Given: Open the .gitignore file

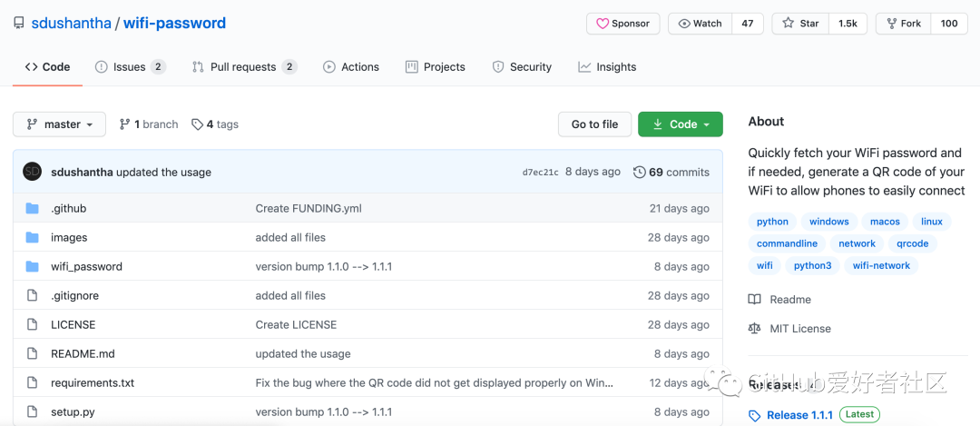Looking at the screenshot, I should 74,295.
